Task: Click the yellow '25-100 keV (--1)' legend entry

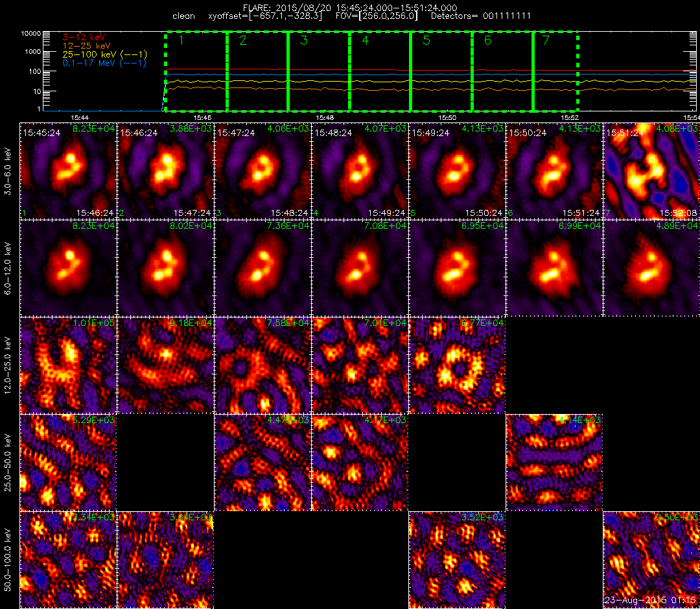Action: pos(104,54)
